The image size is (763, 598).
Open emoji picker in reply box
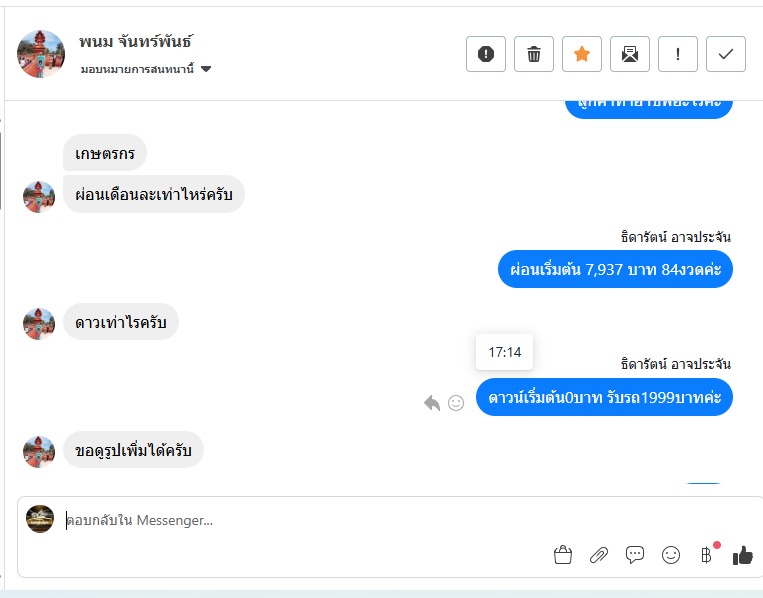(x=671, y=555)
